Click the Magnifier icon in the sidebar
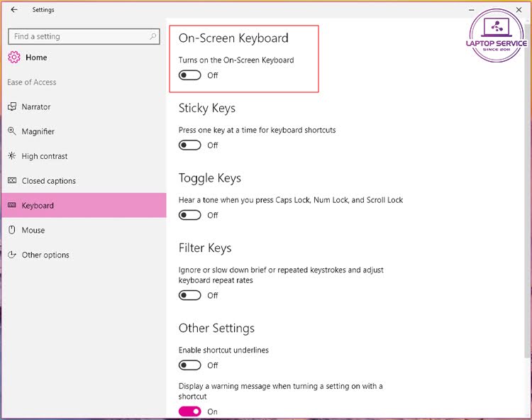The width and height of the screenshot is (532, 420). tap(12, 131)
